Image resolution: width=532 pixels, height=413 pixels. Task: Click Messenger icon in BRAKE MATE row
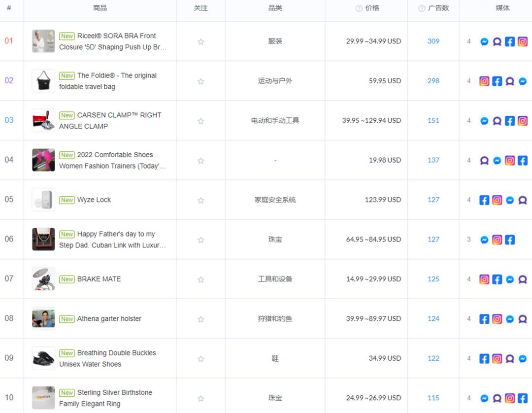pyautogui.click(x=510, y=279)
